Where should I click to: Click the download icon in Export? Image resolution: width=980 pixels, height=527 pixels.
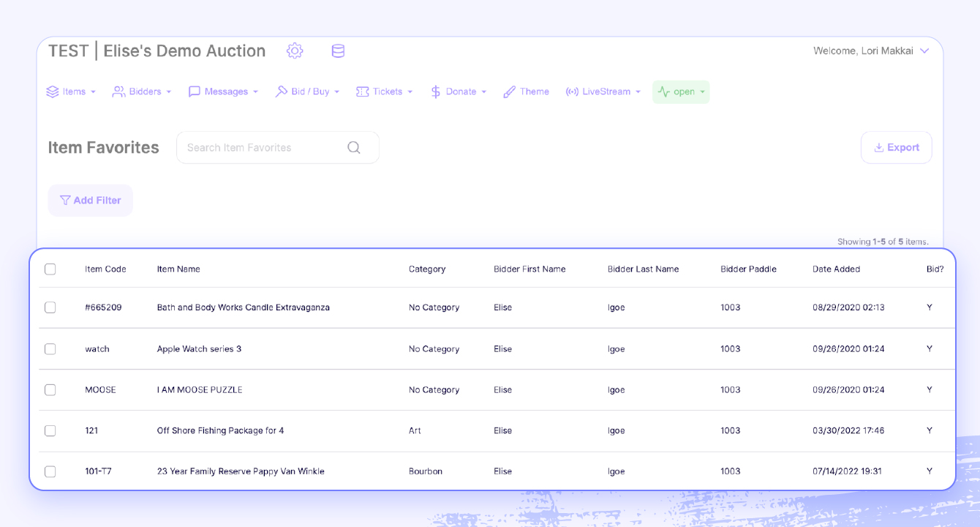coord(879,147)
